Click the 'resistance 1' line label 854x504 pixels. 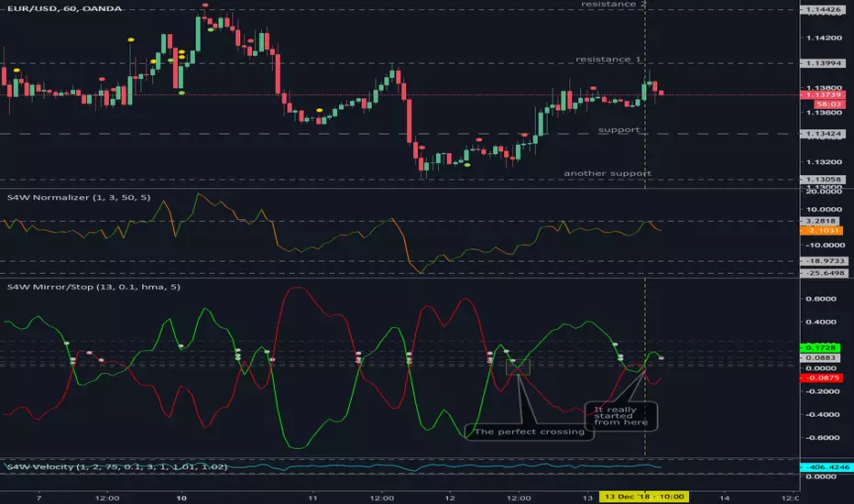[x=608, y=59]
